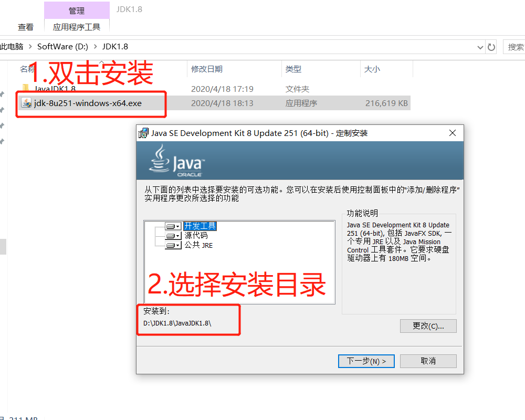
Task: Cancel the installation with 取消
Action: tap(428, 361)
